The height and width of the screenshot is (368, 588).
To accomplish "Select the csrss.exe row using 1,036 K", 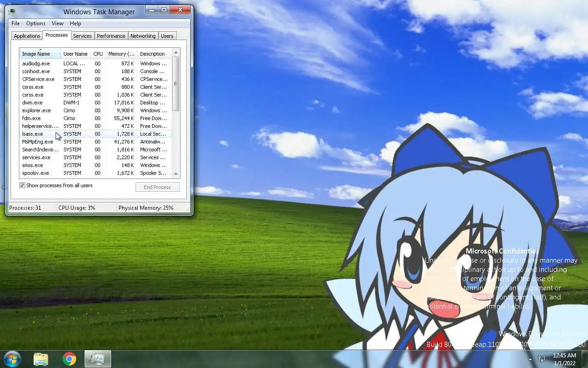I will tap(96, 95).
